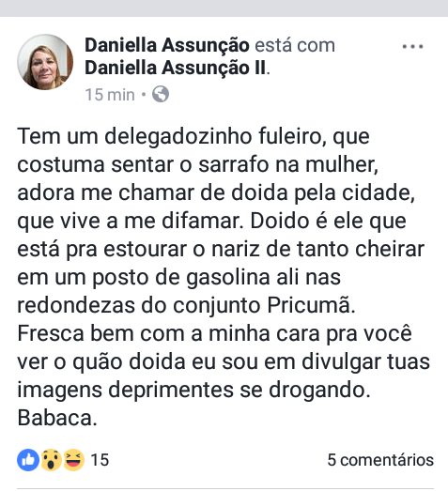Click the post line mentioning 'conjunto Pricumã'
448x491 pixels.
186,305
